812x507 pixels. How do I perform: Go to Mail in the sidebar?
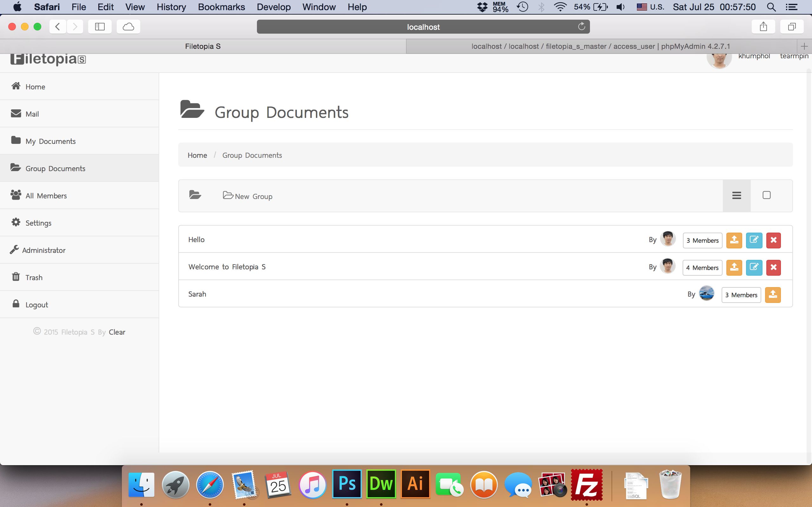32,114
